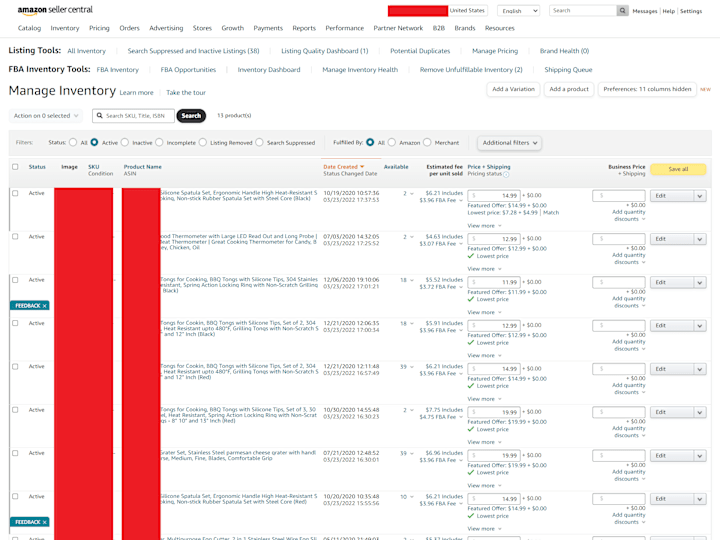The height and width of the screenshot is (540, 720).
Task: Tick the checkbox for the Grater Set row
Action: (x=15, y=453)
